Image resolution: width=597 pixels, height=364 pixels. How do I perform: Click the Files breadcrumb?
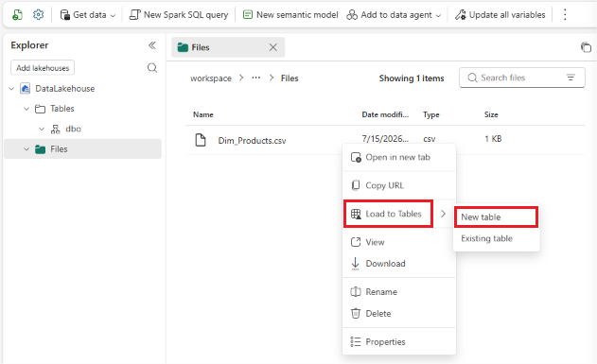pyautogui.click(x=290, y=78)
